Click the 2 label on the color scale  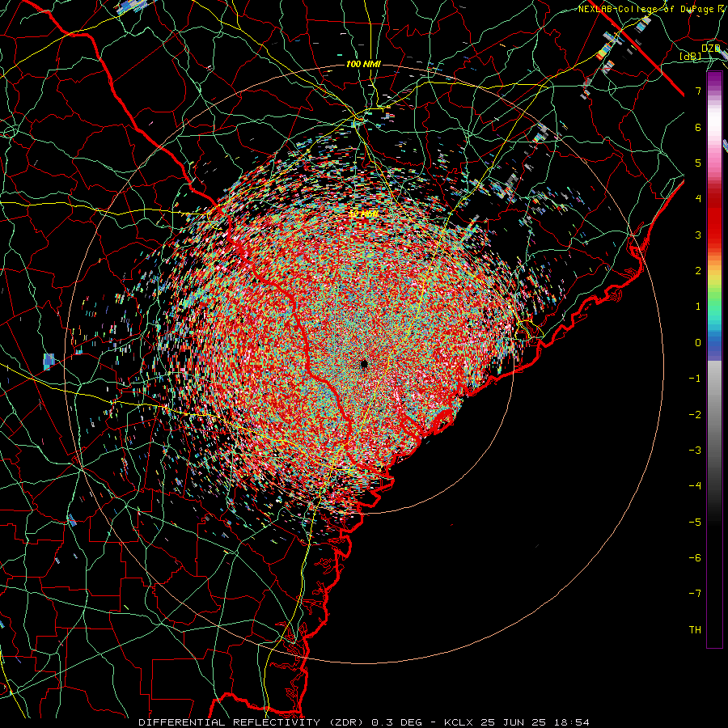[x=698, y=271]
